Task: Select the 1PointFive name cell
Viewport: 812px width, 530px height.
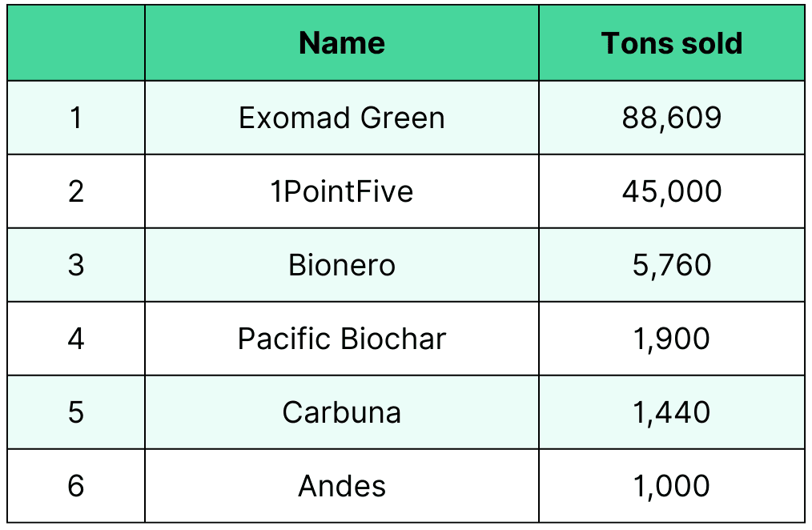Action: tap(342, 191)
